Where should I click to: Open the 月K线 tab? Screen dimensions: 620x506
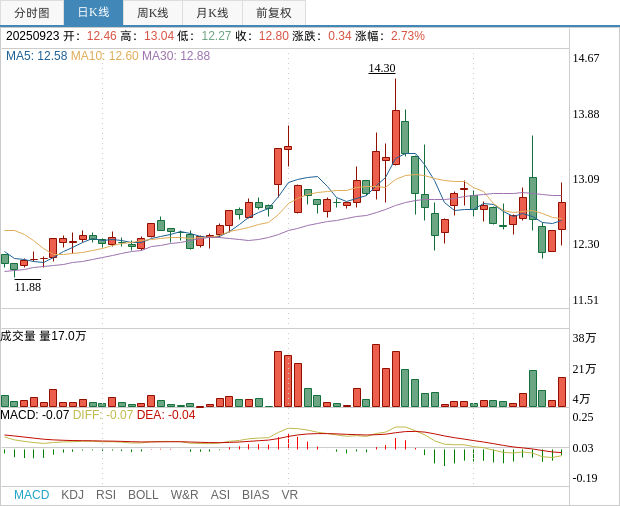tap(212, 13)
